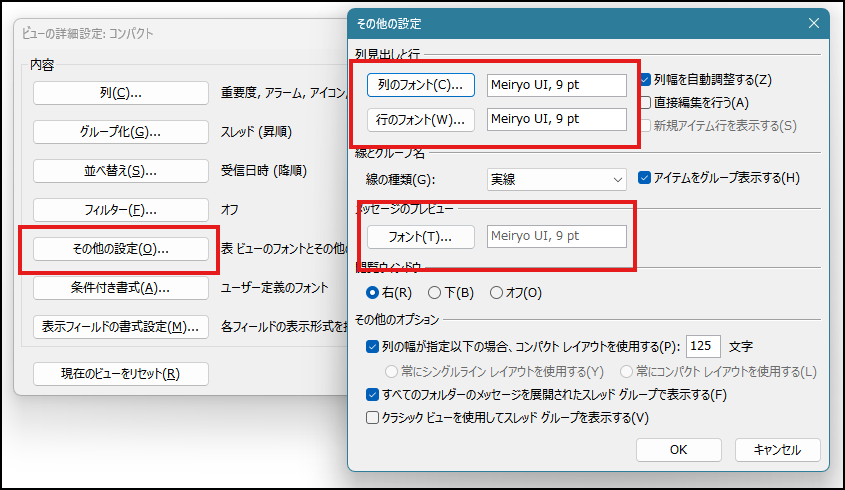The height and width of the screenshot is (490, 845).
Task: Click the 列(C)... button
Action: [x=121, y=93]
